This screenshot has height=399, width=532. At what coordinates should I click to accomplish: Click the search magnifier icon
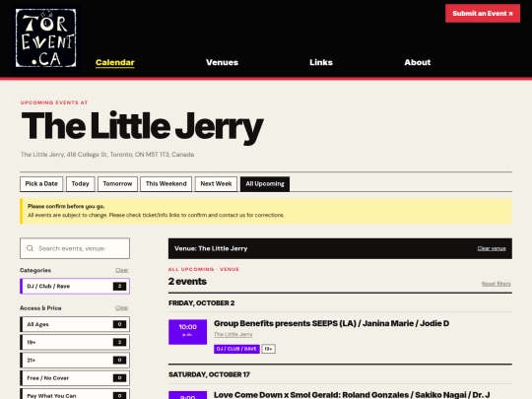30,248
